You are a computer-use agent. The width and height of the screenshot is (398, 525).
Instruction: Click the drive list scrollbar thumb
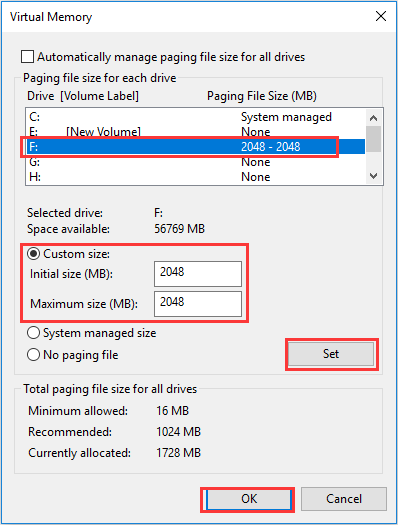point(374,139)
